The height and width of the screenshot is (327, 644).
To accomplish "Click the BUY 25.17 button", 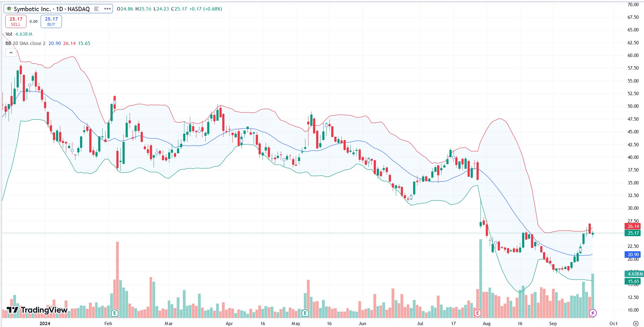I will [51, 21].
